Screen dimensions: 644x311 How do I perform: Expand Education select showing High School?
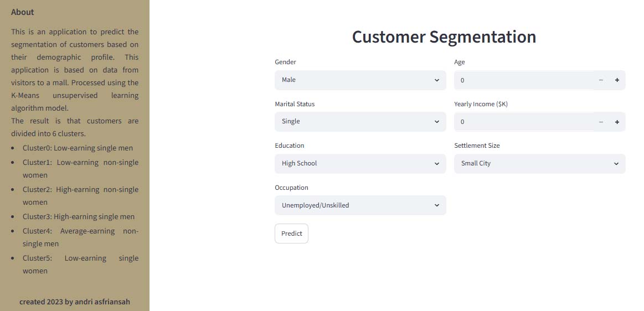(x=360, y=164)
